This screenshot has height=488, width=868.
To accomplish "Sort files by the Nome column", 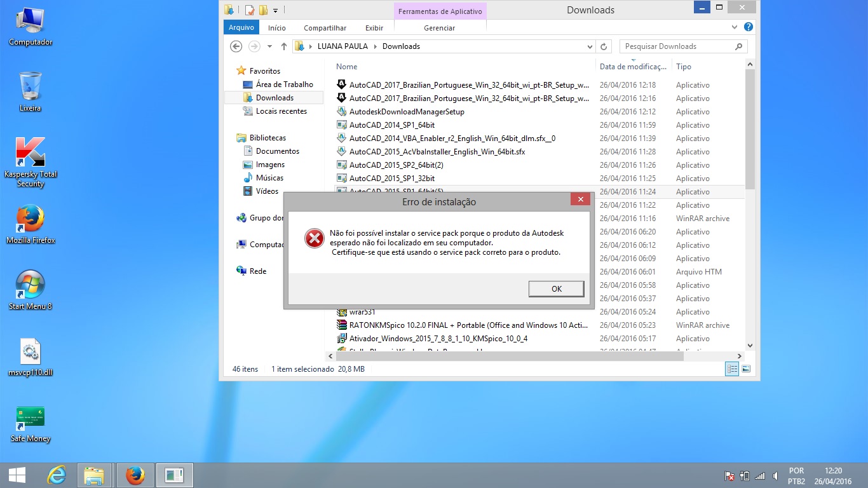I will click(x=346, y=67).
